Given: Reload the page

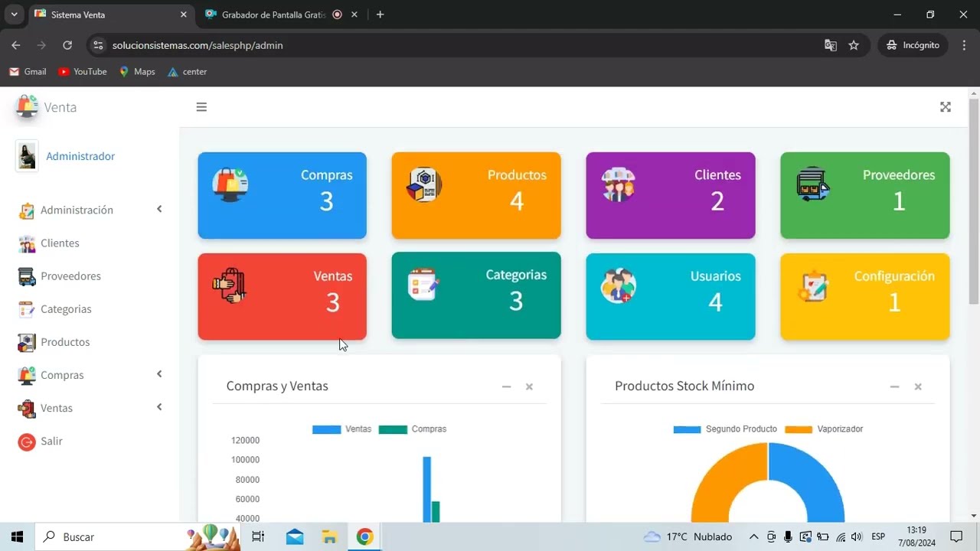Looking at the screenshot, I should (x=67, y=45).
